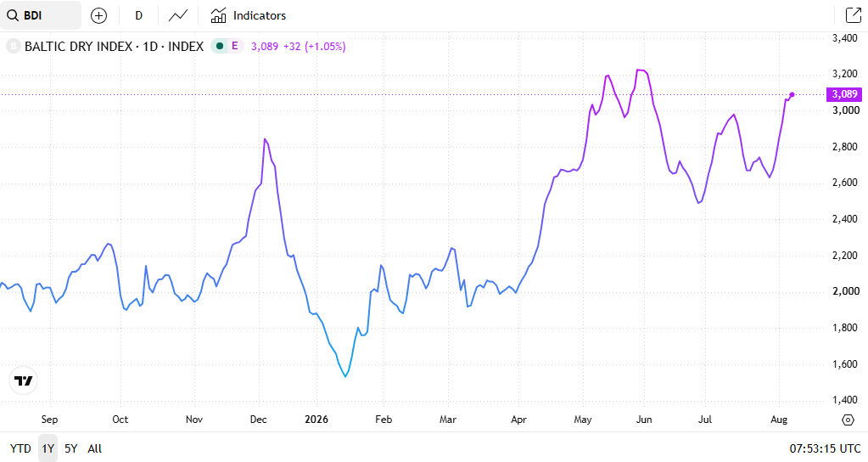This screenshot has width=868, height=462.
Task: Click the latest data point dot
Action: click(x=792, y=95)
